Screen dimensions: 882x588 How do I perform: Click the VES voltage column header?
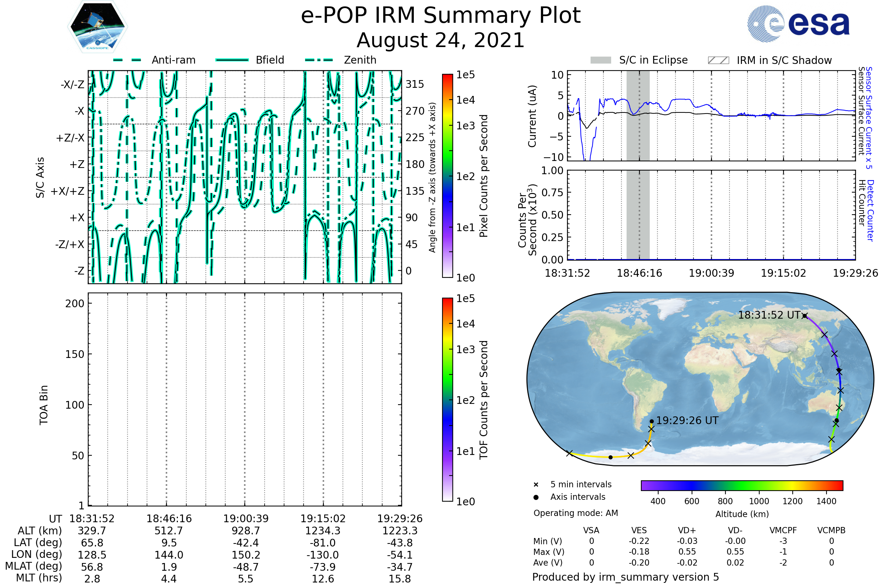point(639,530)
